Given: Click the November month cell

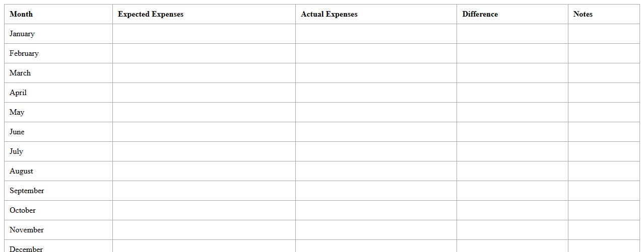Looking at the screenshot, I should [27, 230].
